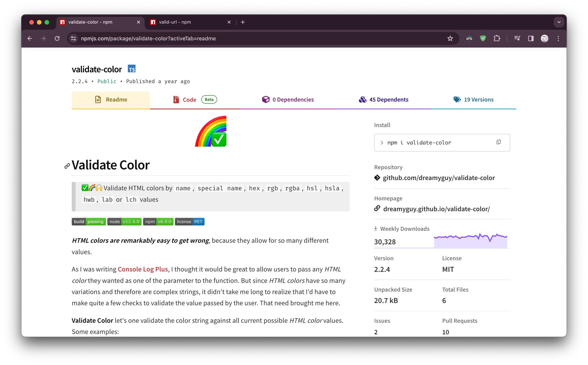Expand the tab search dropdown arrow
Viewport: 588px width, 365px height.
pyautogui.click(x=559, y=22)
